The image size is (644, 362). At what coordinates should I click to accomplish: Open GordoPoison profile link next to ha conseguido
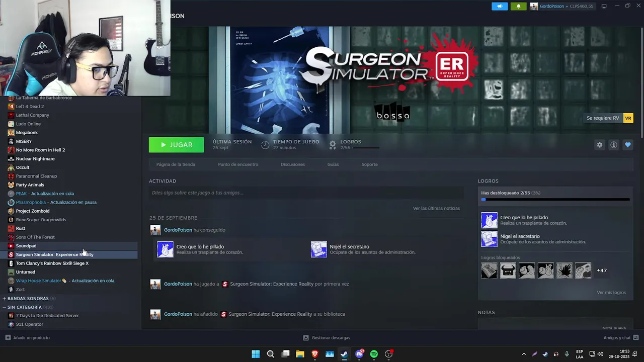(x=178, y=230)
